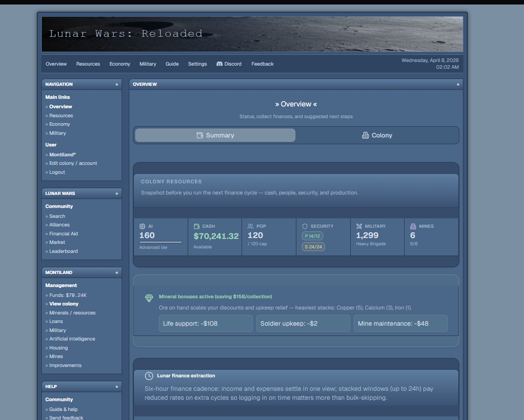Screen dimensions: 524x420
Task: Click the Life support bonus box
Action: point(206,323)
